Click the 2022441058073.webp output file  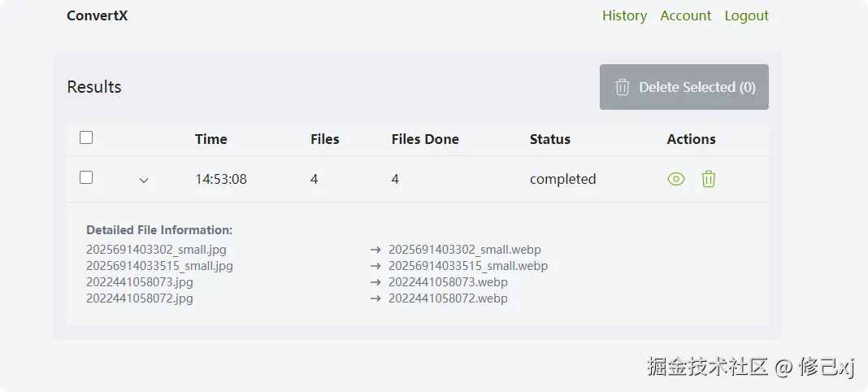coord(448,282)
